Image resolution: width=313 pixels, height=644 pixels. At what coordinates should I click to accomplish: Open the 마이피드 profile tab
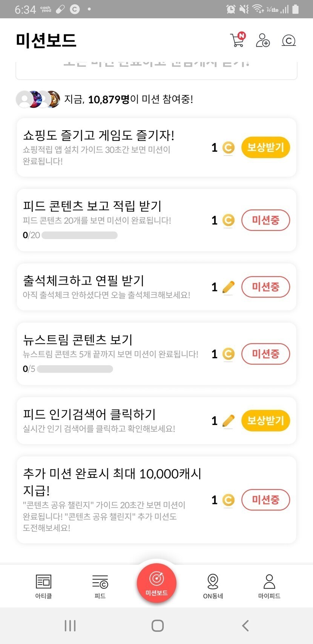269,586
